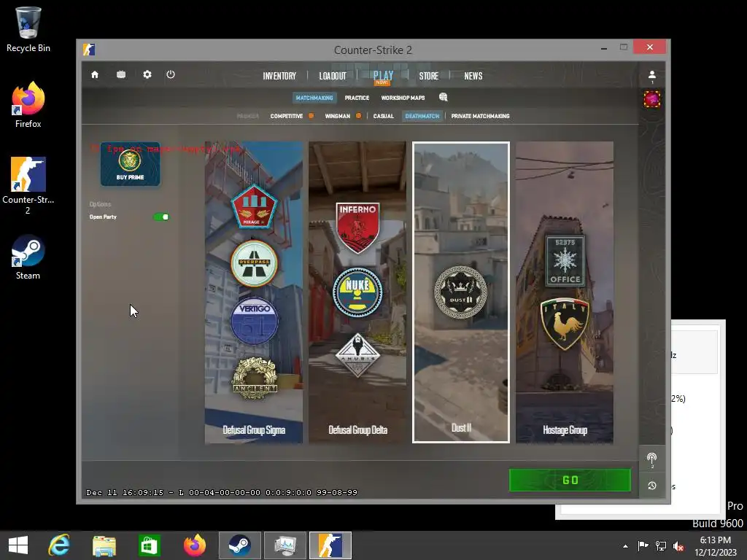This screenshot has height=560, width=747.
Task: Select the Mirage map badge
Action: pyautogui.click(x=254, y=206)
